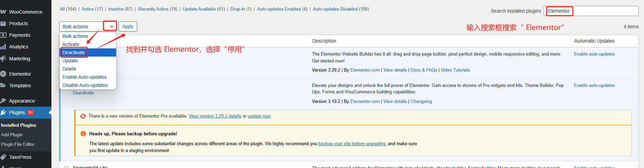Click update now link
Screen dimensions: 644x168
259,116
